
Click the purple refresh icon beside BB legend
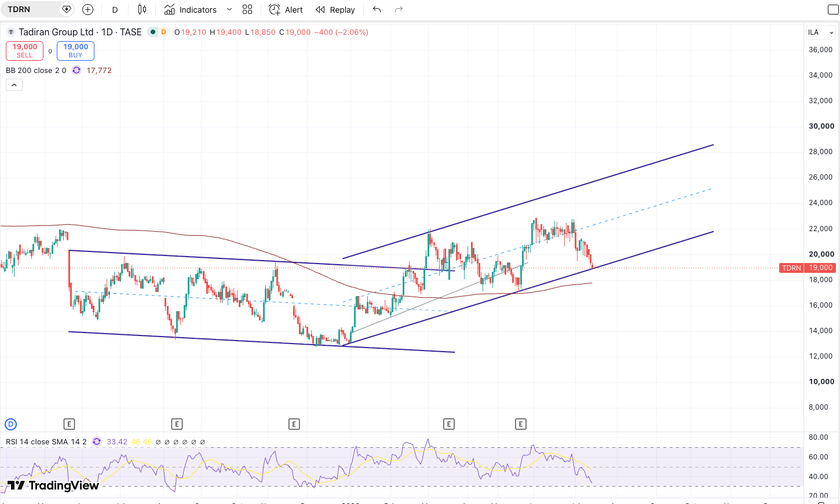76,70
